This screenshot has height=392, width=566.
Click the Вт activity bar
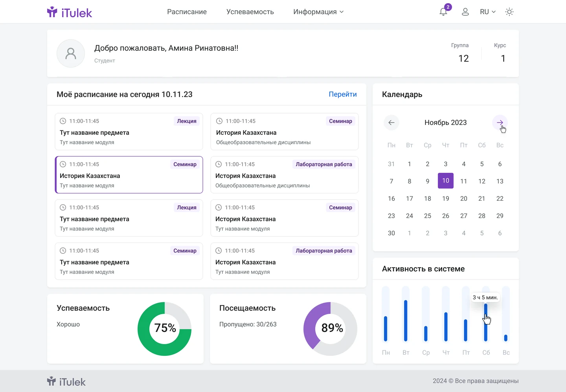(406, 321)
